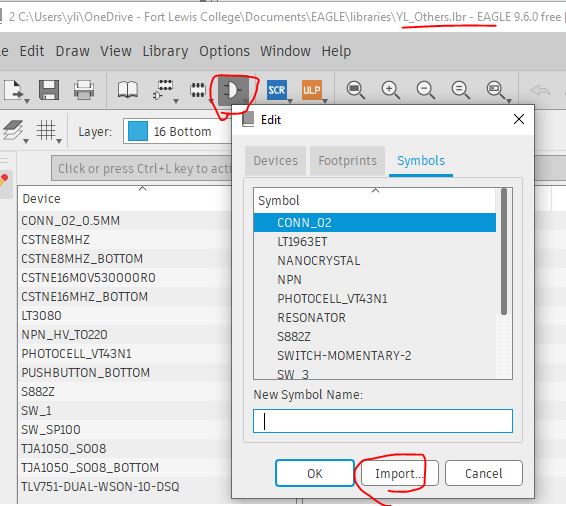Open the Options menu
The height and width of the screenshot is (506, 566).
pos(224,51)
